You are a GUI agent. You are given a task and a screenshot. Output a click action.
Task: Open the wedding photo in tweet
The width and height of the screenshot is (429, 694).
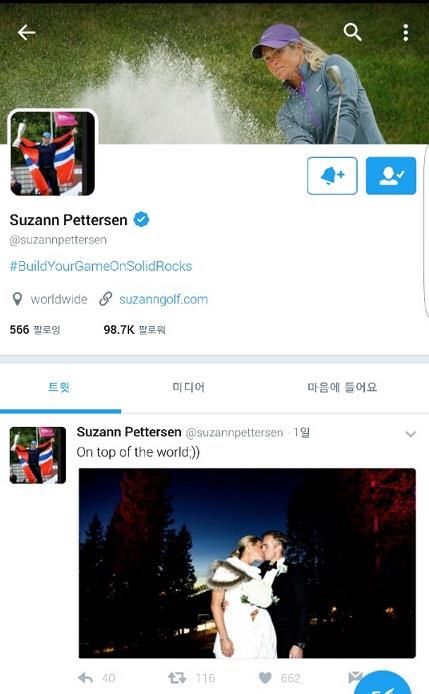(247, 563)
